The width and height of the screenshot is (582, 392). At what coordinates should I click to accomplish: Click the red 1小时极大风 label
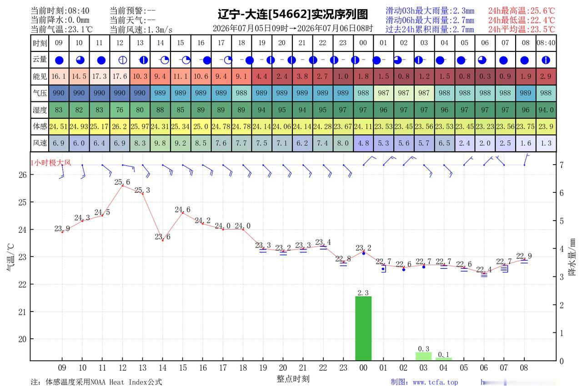(x=51, y=162)
